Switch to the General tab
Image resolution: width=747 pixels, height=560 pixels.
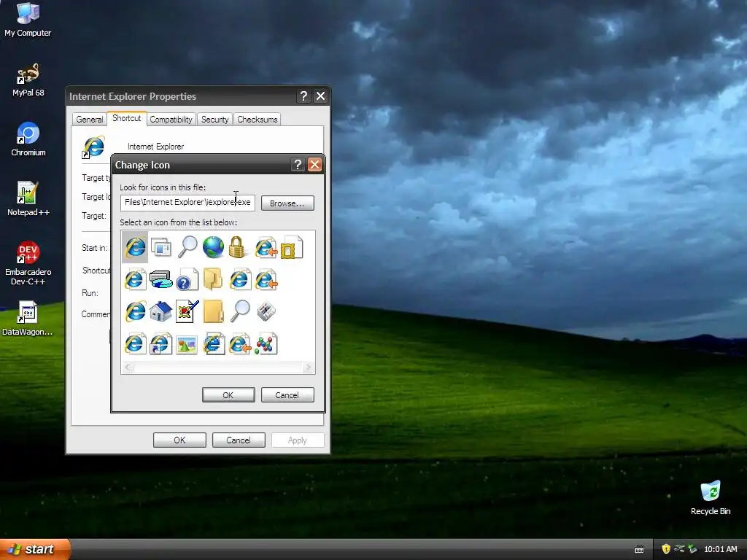90,120
